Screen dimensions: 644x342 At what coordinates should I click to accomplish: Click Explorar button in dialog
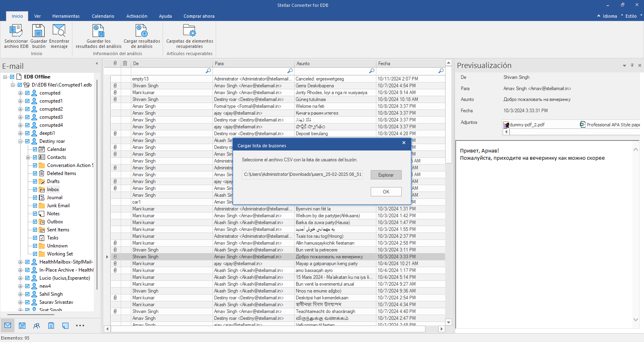[x=386, y=175]
